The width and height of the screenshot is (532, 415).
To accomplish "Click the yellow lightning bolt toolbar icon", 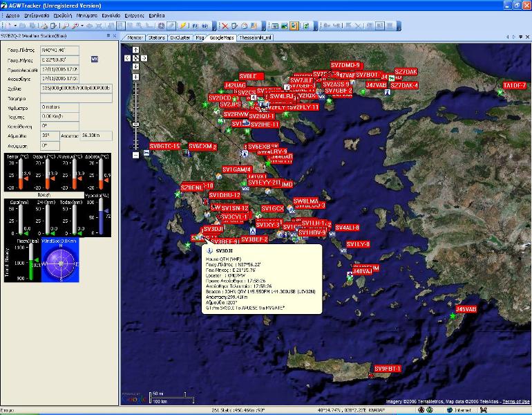I will click(183, 26).
